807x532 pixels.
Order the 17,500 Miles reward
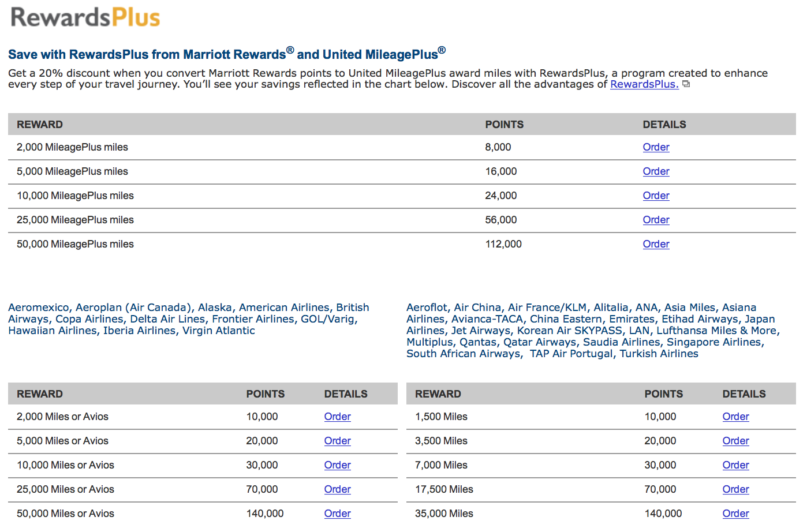(x=735, y=489)
